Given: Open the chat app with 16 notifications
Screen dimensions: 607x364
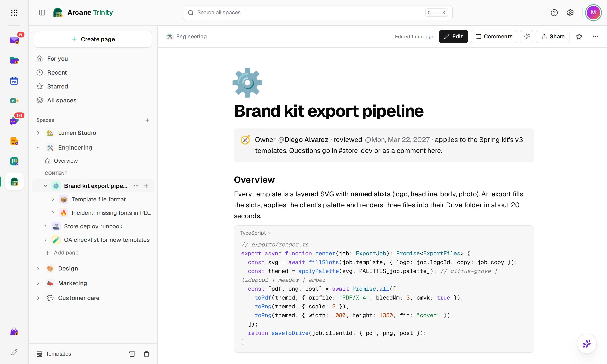Looking at the screenshot, I should 14,121.
